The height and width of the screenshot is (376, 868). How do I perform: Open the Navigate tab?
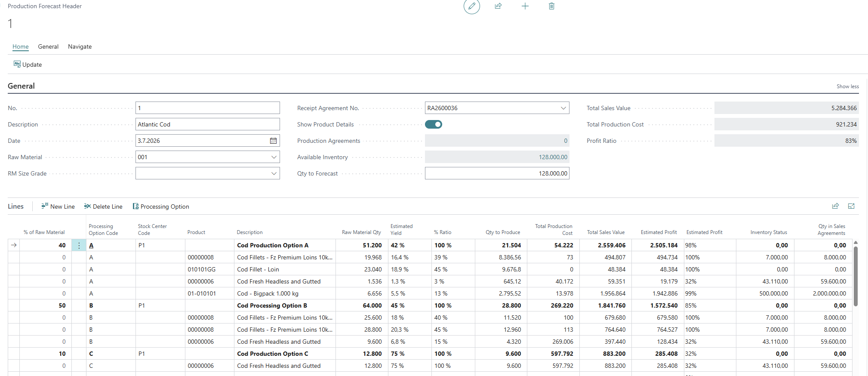(x=80, y=46)
